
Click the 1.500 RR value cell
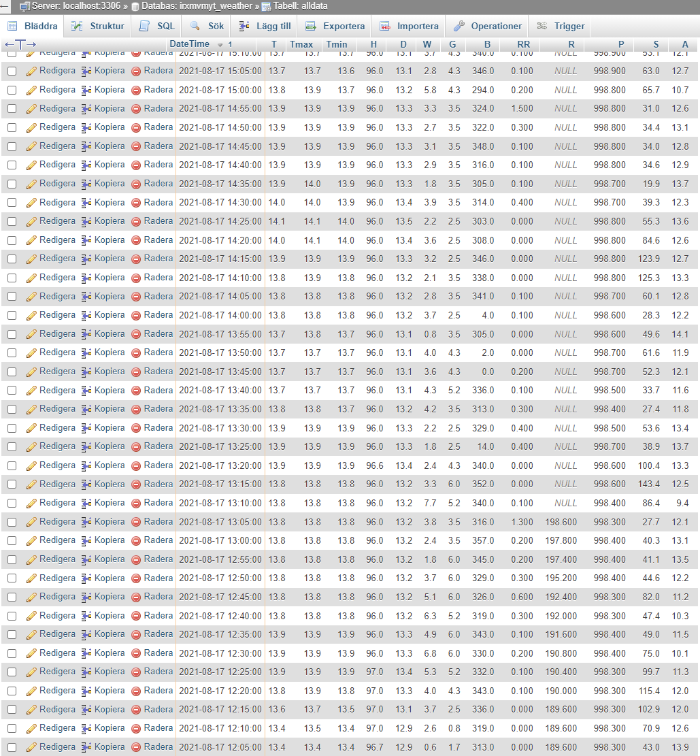coord(522,108)
